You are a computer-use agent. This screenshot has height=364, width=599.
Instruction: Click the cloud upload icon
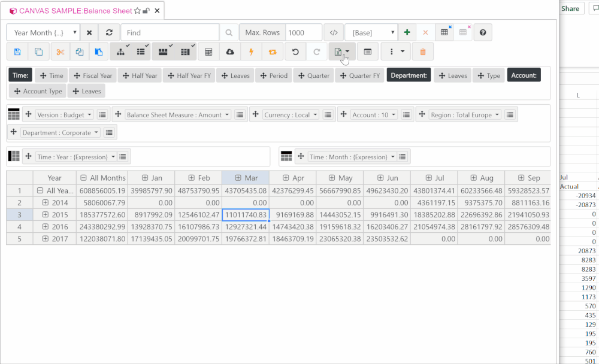pos(230,51)
